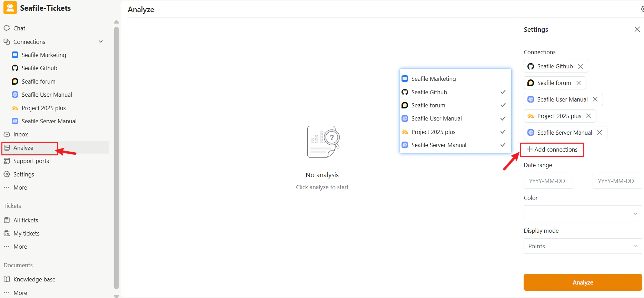Toggle Seafile Marketing in connections dropdown

coord(455,79)
